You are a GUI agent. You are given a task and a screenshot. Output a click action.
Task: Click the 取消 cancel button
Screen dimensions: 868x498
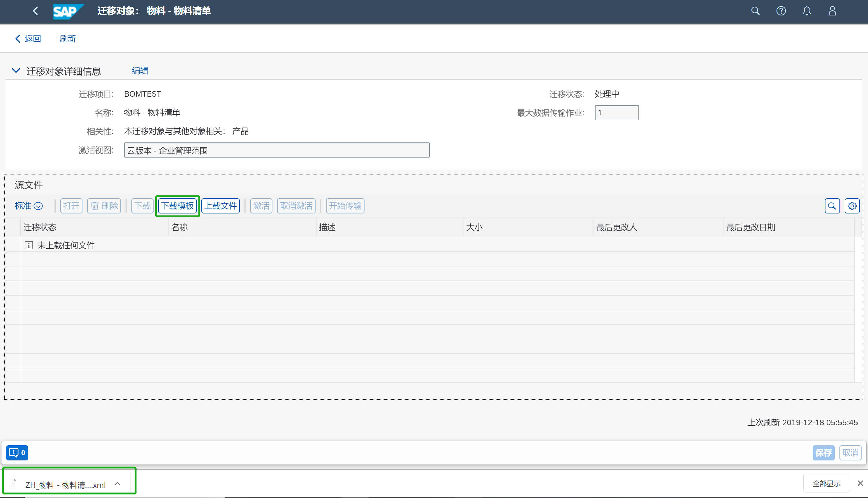[x=850, y=453]
